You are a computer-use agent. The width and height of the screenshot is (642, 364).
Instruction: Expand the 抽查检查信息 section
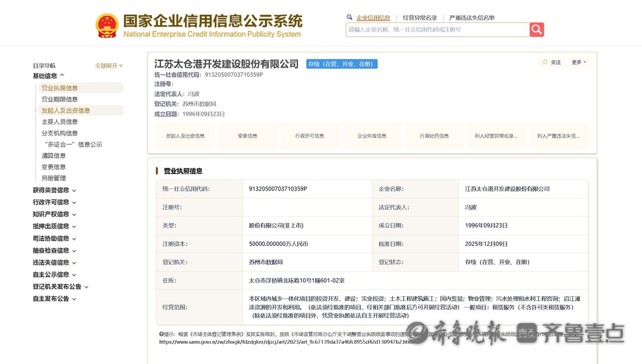point(55,251)
